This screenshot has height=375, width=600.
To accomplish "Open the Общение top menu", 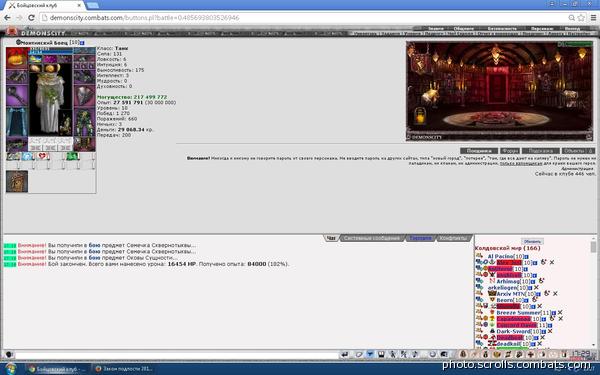I will [464, 29].
